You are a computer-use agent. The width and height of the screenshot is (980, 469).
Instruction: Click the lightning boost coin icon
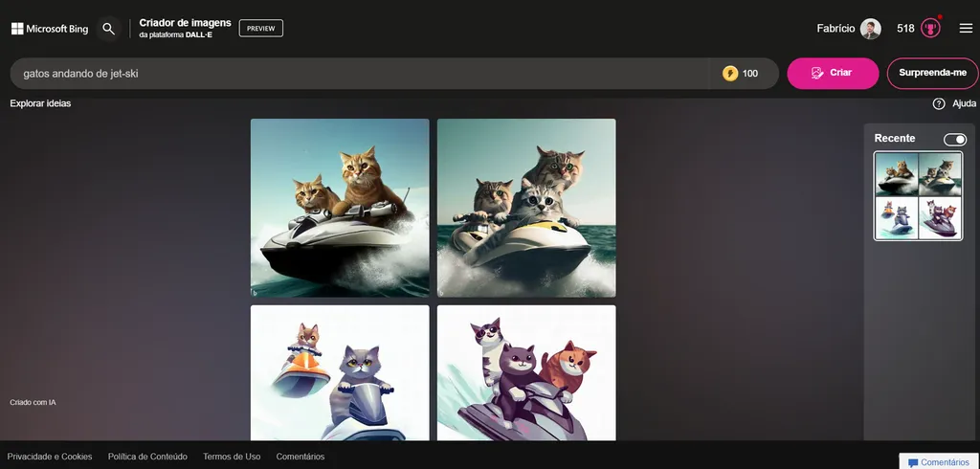coord(730,74)
